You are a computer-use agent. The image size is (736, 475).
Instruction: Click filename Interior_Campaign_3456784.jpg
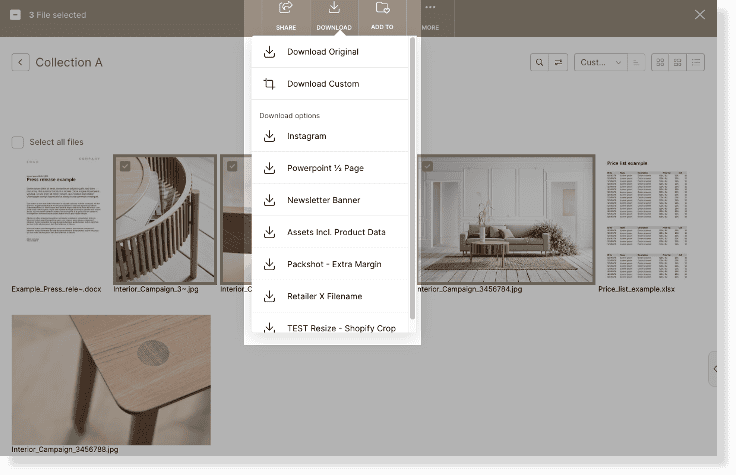coord(469,289)
